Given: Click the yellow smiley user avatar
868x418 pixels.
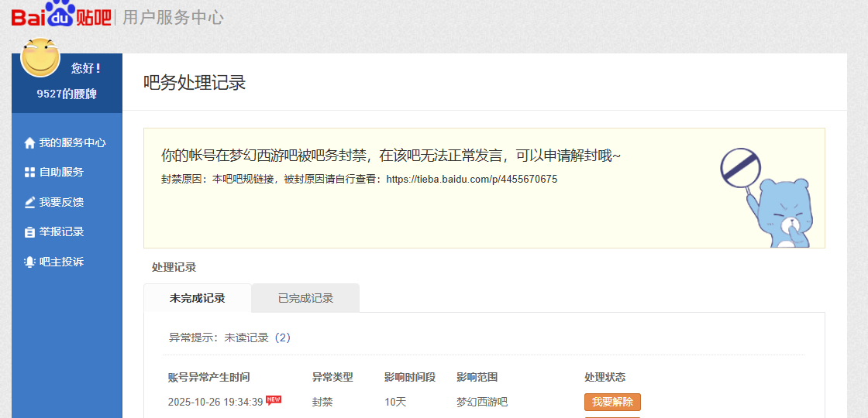Looking at the screenshot, I should [x=40, y=57].
